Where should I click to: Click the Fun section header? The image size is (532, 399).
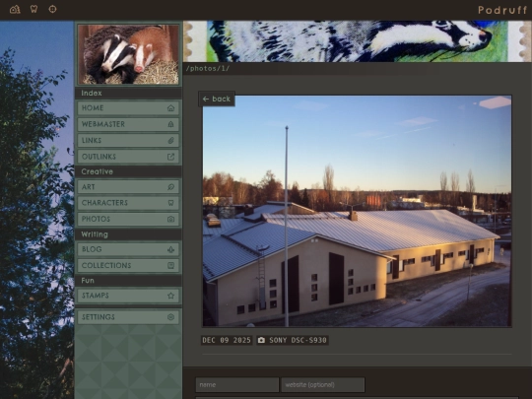(x=128, y=281)
